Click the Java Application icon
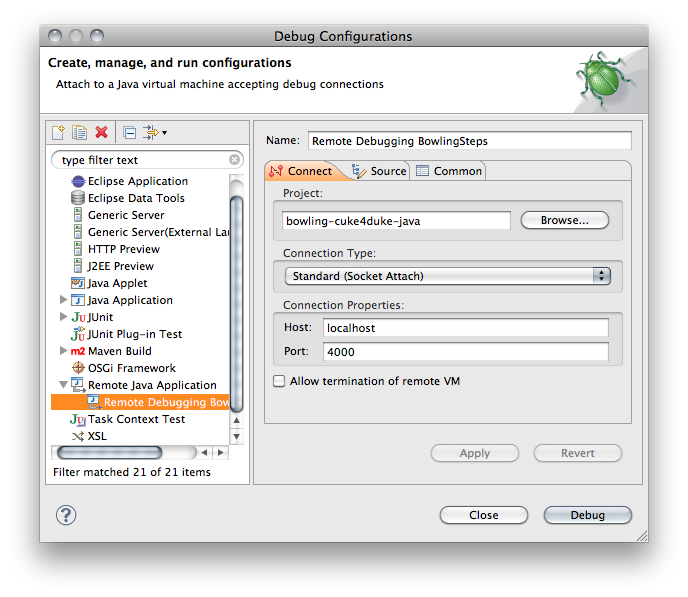688x597 pixels. click(78, 300)
